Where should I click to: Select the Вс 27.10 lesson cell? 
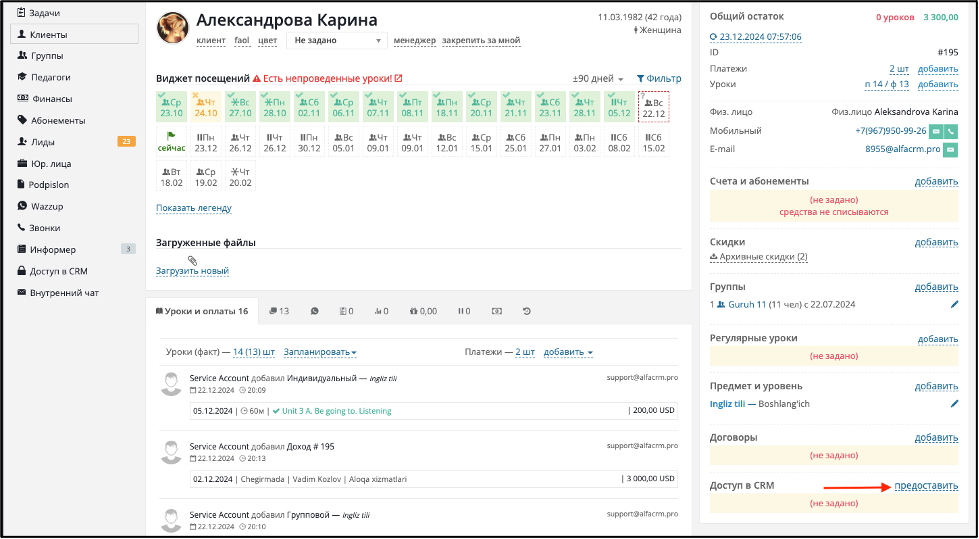pos(240,106)
